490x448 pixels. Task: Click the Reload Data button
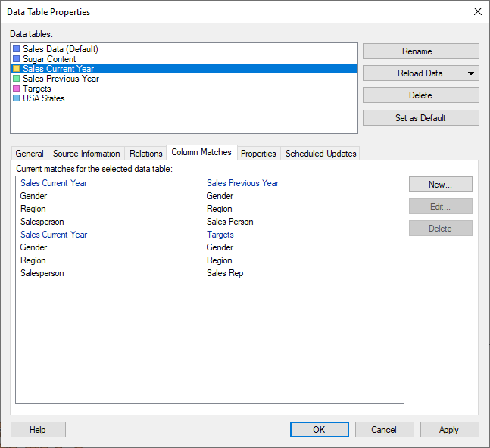click(x=420, y=73)
